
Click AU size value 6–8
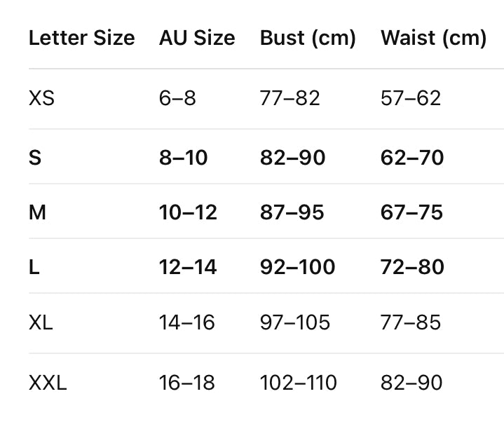click(x=177, y=98)
